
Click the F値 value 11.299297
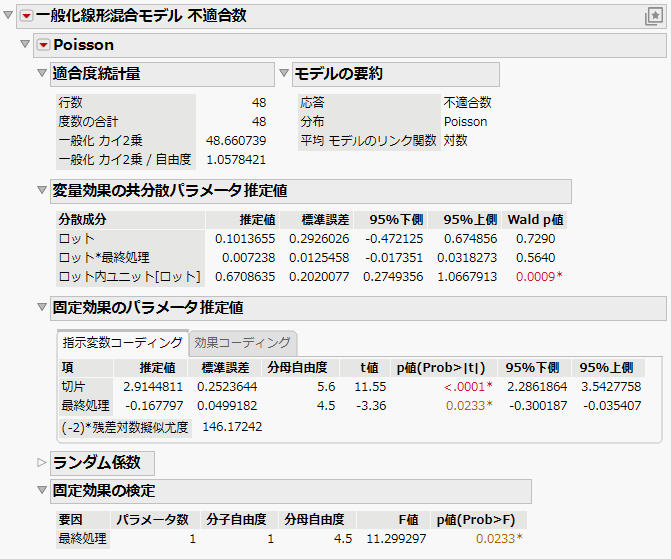coord(396,538)
